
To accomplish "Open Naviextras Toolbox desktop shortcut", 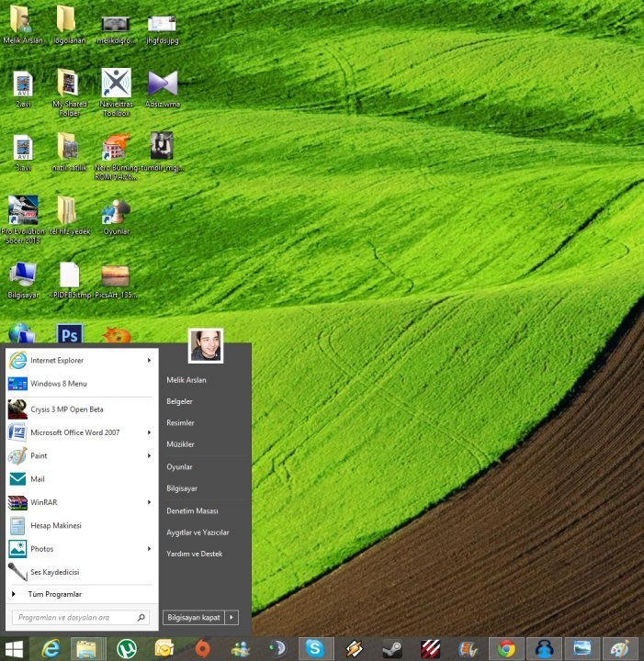I will 116,84.
